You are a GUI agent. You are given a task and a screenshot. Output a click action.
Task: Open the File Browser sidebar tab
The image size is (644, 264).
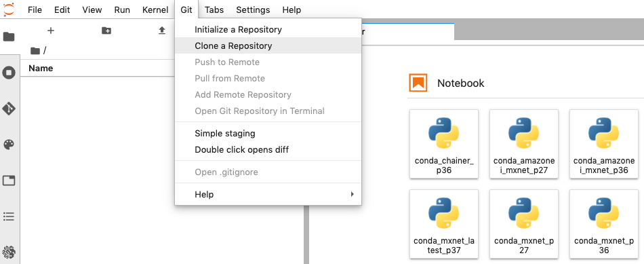[9, 37]
